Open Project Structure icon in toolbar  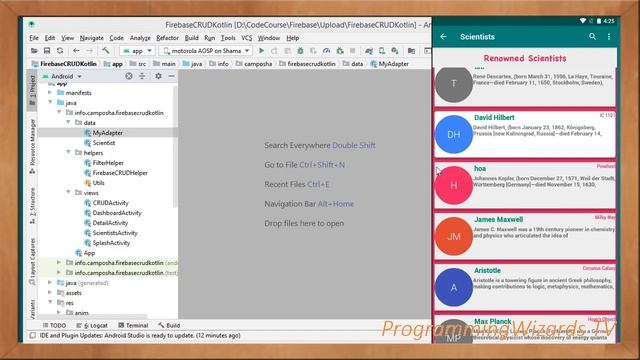(x=411, y=51)
